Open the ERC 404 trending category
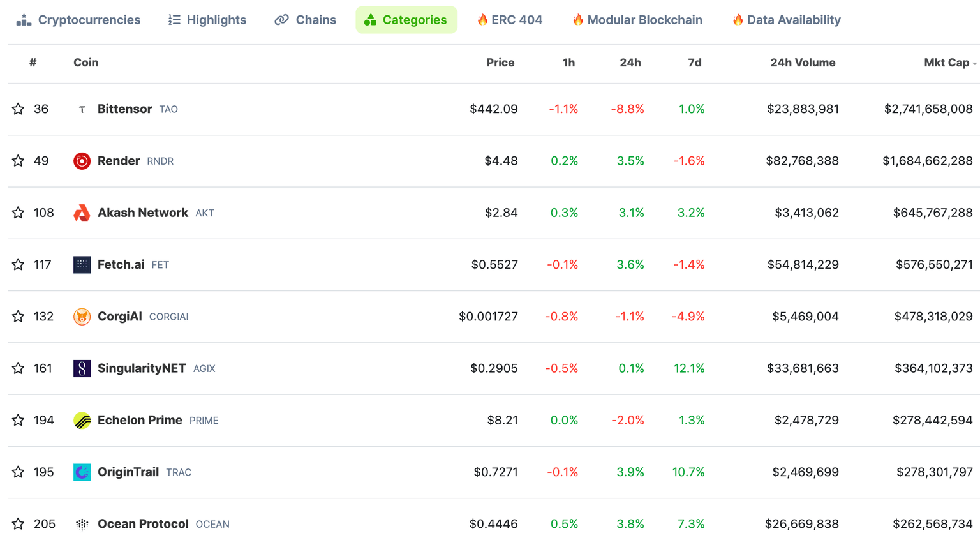The image size is (980, 547). pyautogui.click(x=510, y=20)
